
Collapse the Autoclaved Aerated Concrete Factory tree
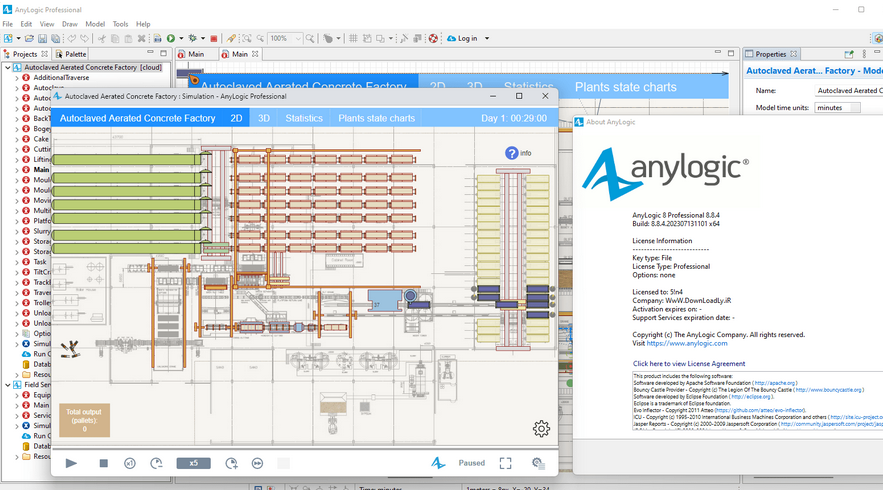(x=8, y=67)
